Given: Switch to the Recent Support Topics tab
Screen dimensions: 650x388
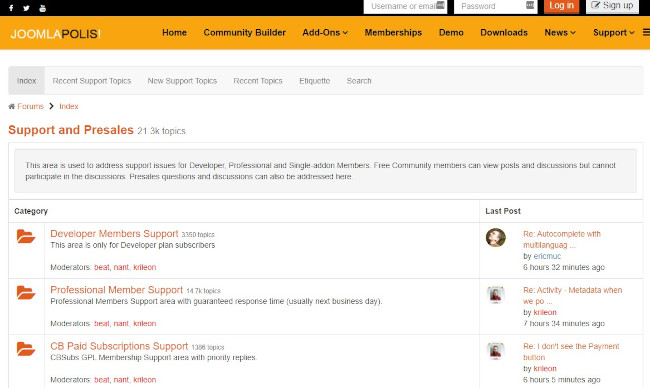Looking at the screenshot, I should point(92,81).
